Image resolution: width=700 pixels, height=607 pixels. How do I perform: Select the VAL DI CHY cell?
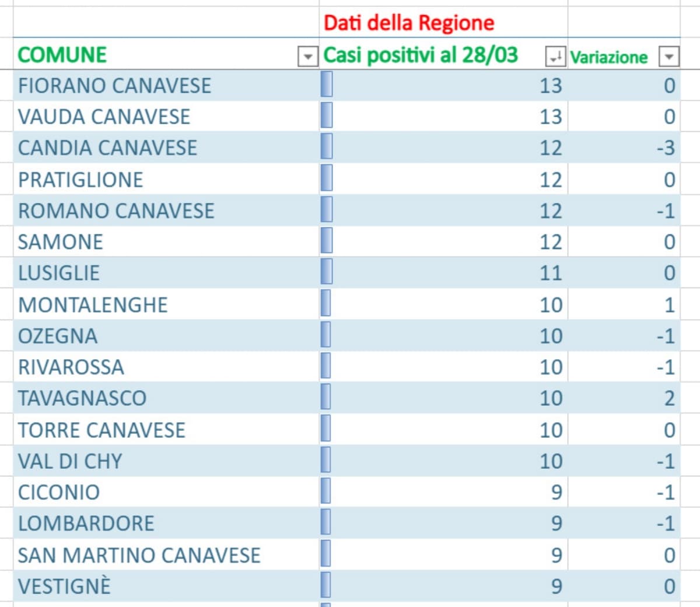click(x=70, y=461)
